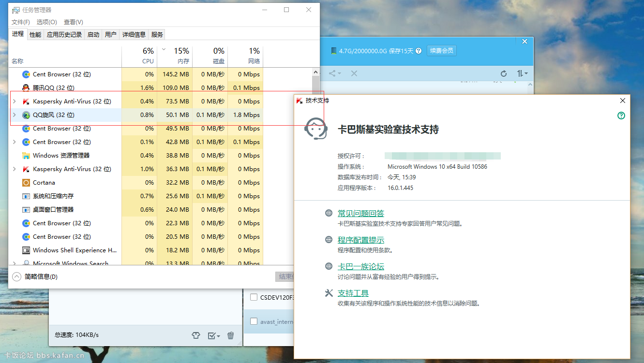This screenshot has height=363, width=644.
Task: Click Kaspersky icon in the 36.3 MB row
Action: (26, 169)
